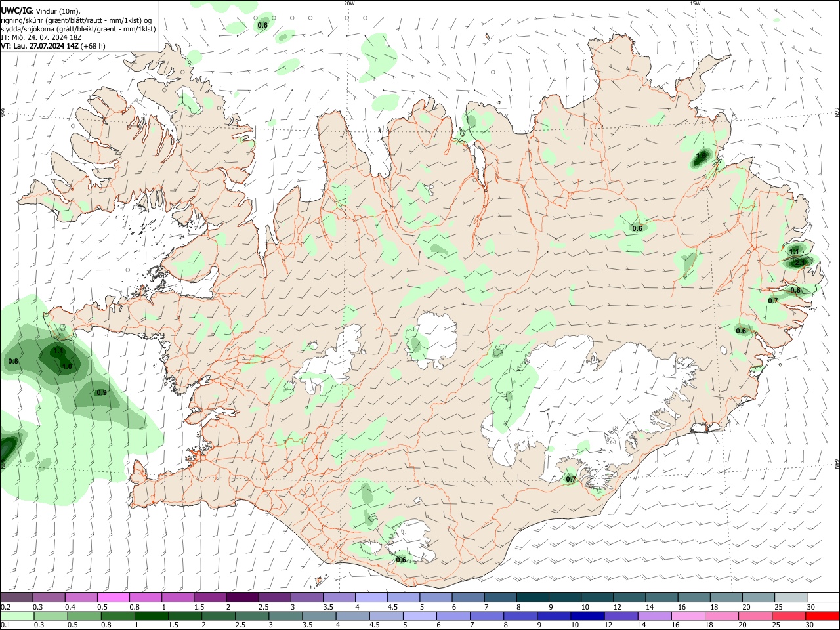Click the 0.8 value on the east coast
840x630 pixels.
pyautogui.click(x=795, y=290)
